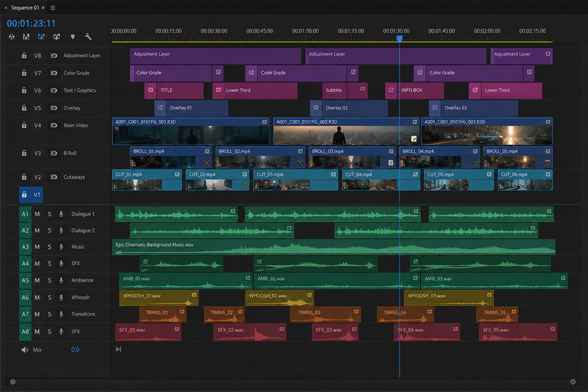Click the 00:01:23:11 playhead timecode
Image resolution: width=588 pixels, height=392 pixels.
click(x=31, y=23)
